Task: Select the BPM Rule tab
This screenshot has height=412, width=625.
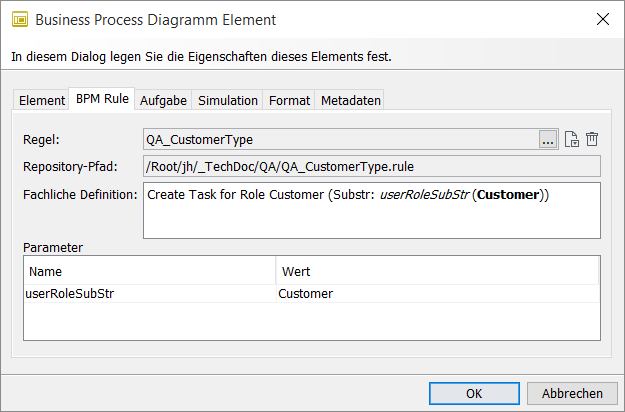Action: pos(102,100)
